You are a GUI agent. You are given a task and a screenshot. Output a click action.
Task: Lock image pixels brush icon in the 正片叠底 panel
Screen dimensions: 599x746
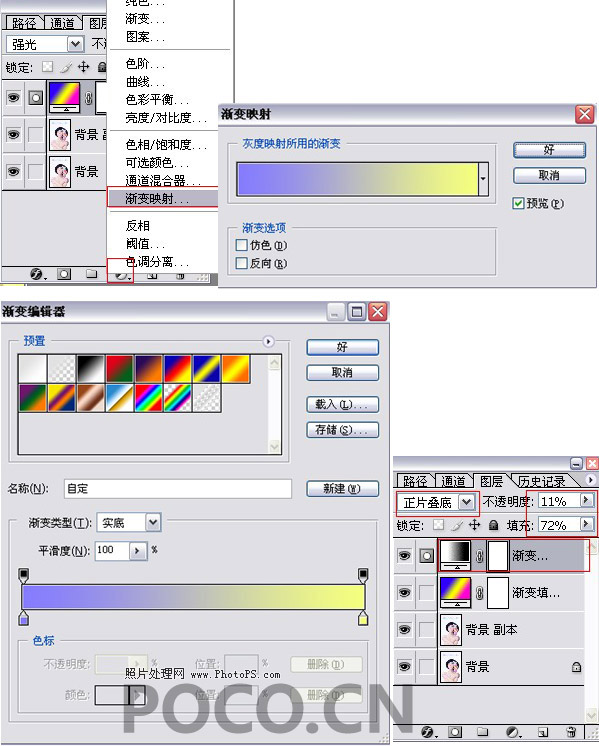(x=456, y=525)
